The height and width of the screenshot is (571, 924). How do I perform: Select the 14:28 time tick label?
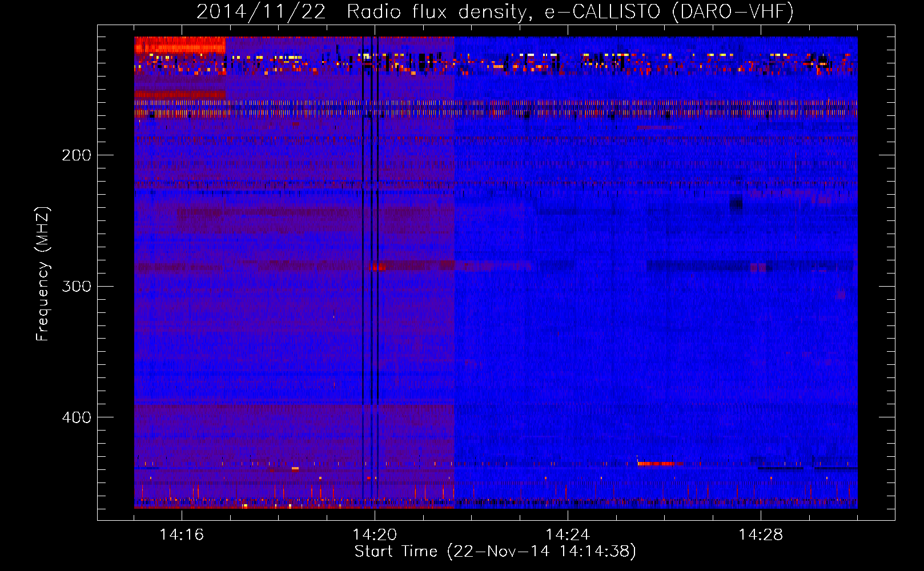click(761, 534)
